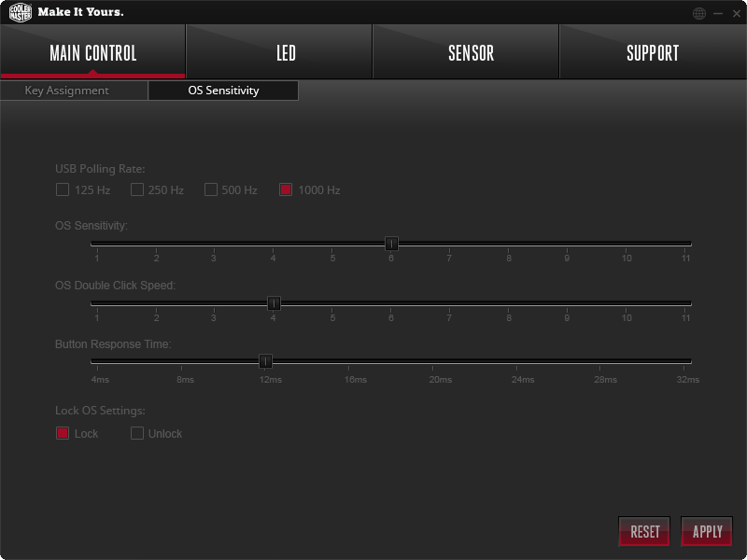This screenshot has width=747, height=560.
Task: Toggle the 1000 Hz polling rate checkbox
Action: click(x=286, y=189)
